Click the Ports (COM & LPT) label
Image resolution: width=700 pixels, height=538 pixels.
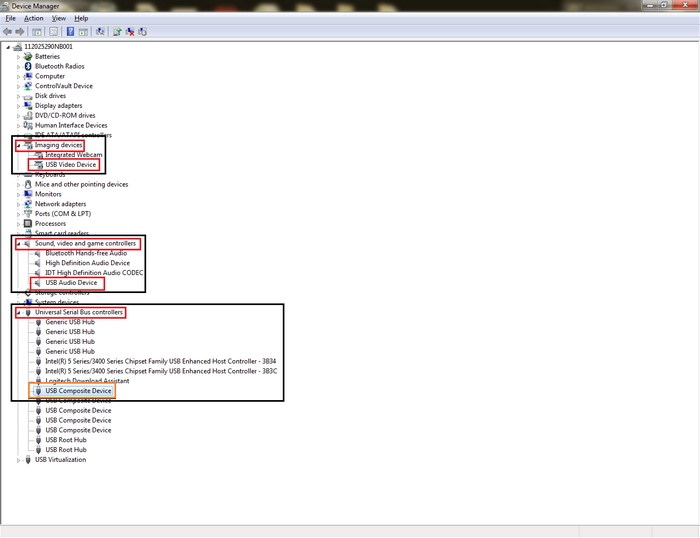pyautogui.click(x=63, y=213)
